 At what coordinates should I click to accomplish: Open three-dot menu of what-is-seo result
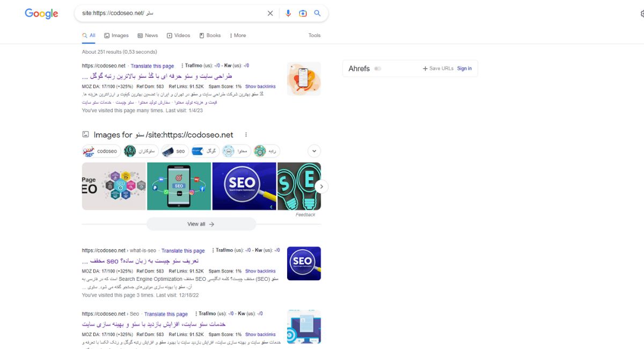(x=213, y=250)
